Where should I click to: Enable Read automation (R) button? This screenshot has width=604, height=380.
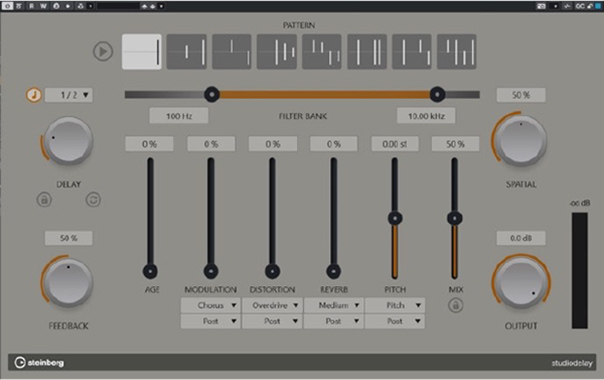pos(32,6)
